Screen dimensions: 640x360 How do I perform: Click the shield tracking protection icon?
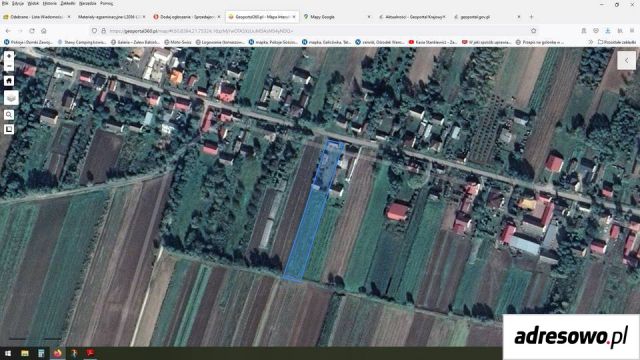[94, 31]
